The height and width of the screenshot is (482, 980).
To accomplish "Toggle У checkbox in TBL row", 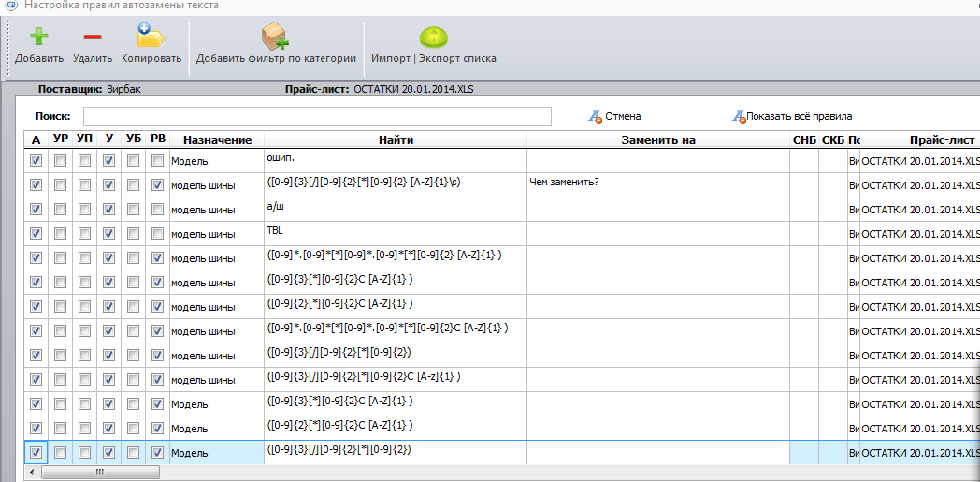I will pyautogui.click(x=108, y=234).
